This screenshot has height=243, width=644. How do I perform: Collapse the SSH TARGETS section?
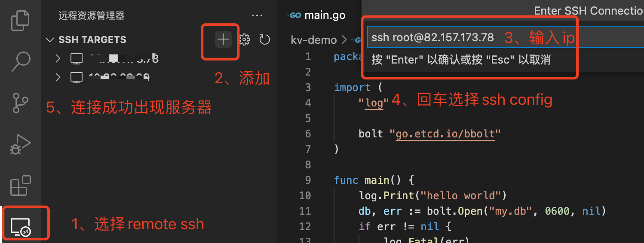coord(49,39)
